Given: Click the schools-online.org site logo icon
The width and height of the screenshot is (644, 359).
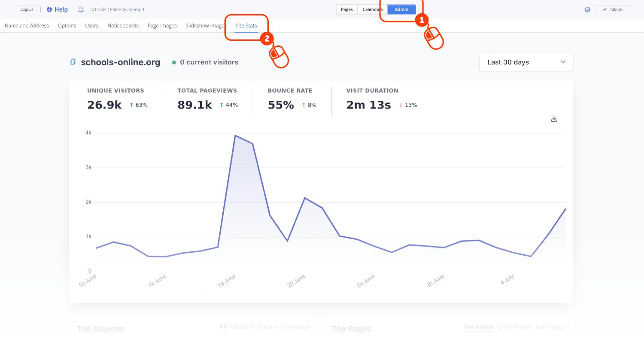Looking at the screenshot, I should click(73, 62).
